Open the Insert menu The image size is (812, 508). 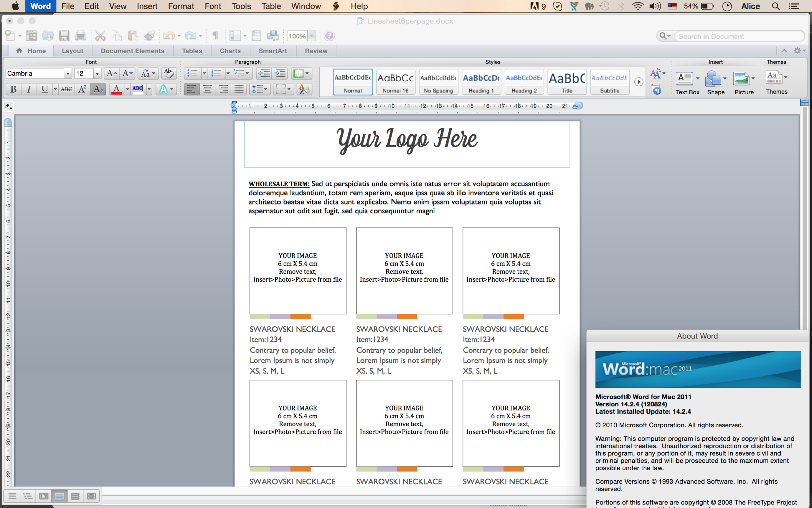pyautogui.click(x=147, y=6)
